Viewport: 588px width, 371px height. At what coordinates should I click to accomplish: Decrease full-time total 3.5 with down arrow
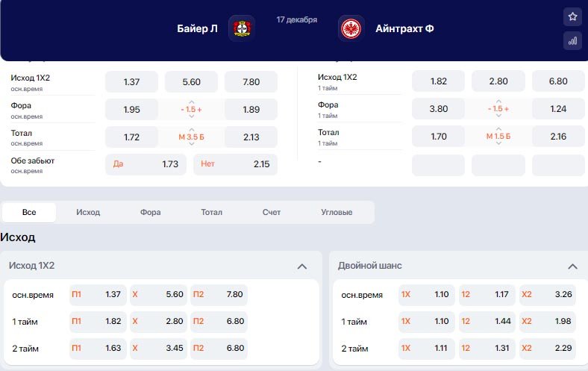tap(192, 143)
